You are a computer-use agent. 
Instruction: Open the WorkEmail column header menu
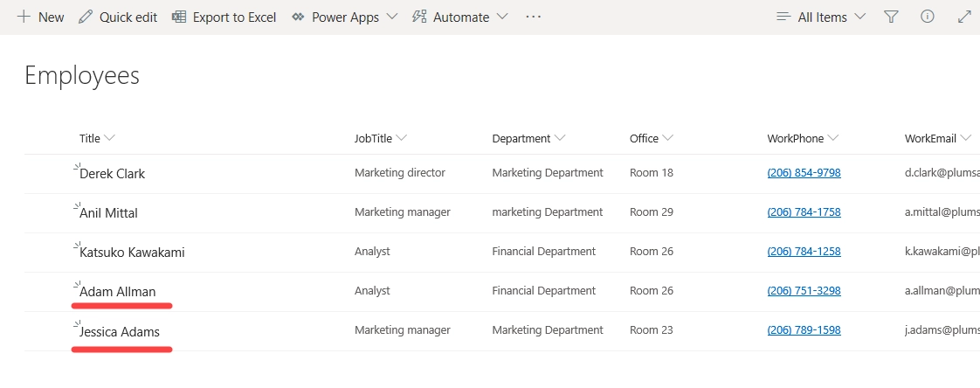(937, 138)
